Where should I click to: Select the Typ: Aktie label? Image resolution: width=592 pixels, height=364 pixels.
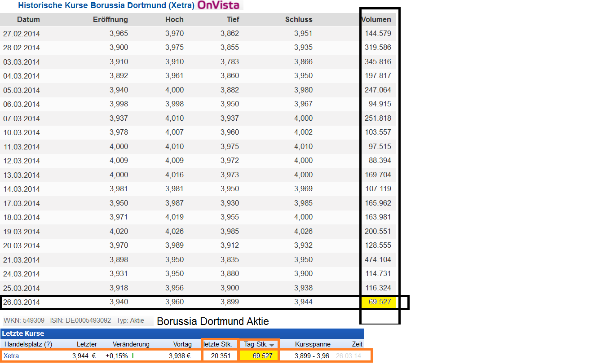pos(130,320)
